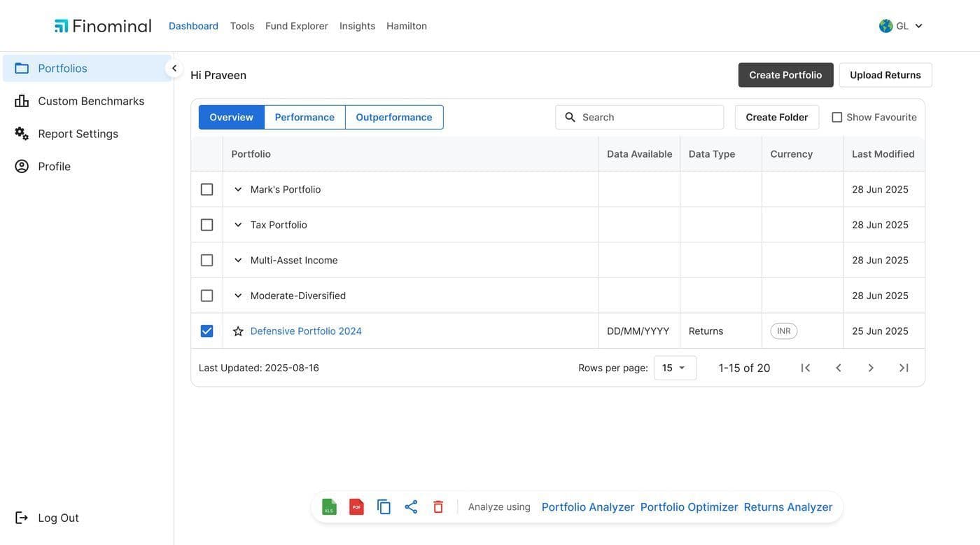The height and width of the screenshot is (545, 980).
Task: Open Hamilton in top navigation
Action: click(x=407, y=26)
